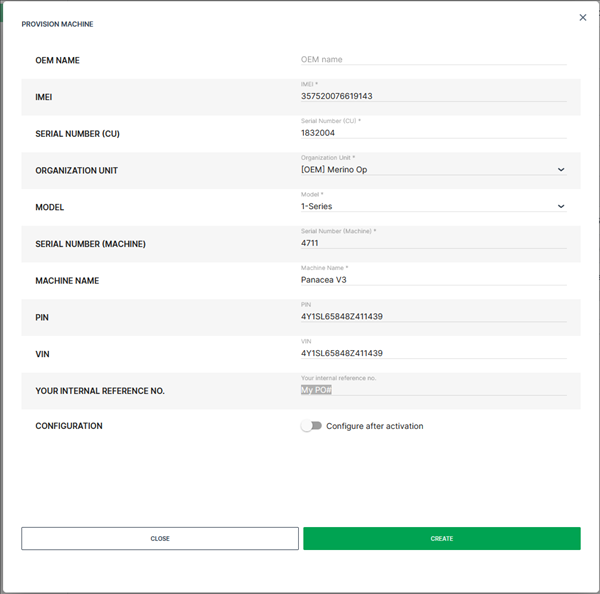This screenshot has height=594, width=600.
Task: Click the OEM name input field
Action: (433, 59)
